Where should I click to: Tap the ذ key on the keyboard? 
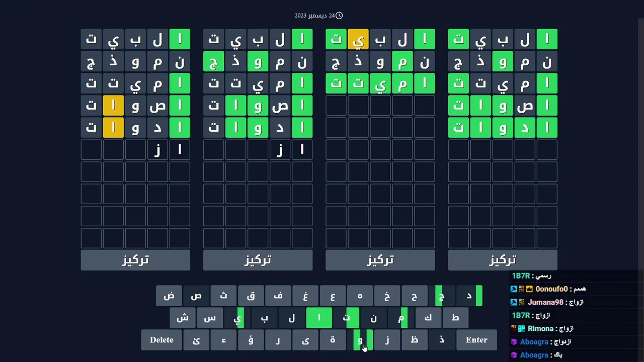tap(441, 340)
